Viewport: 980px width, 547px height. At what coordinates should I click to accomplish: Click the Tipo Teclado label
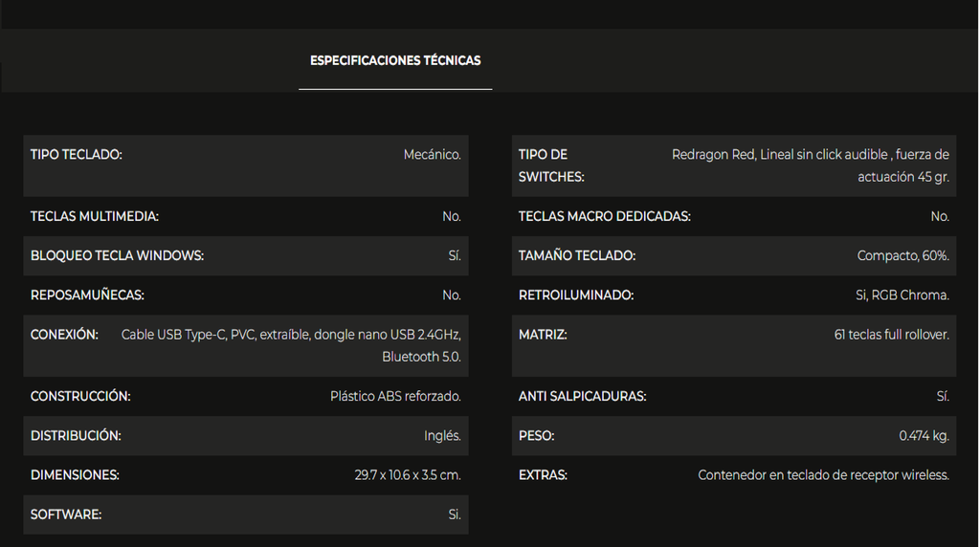pos(77,155)
